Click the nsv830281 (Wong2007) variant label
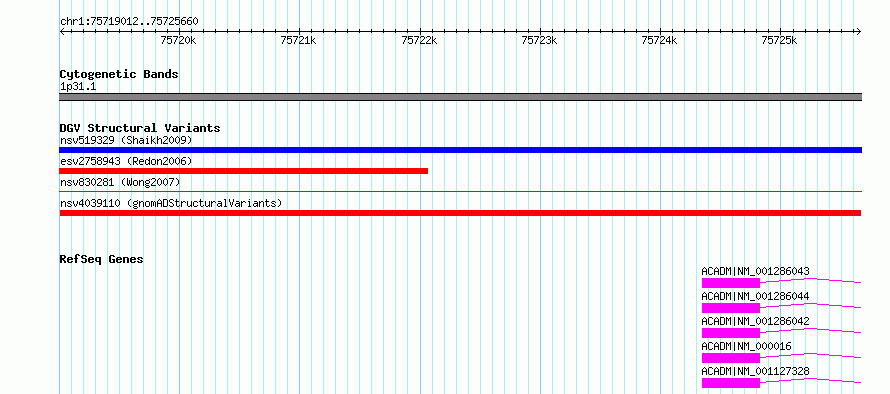This screenshot has height=394, width=890. click(120, 182)
